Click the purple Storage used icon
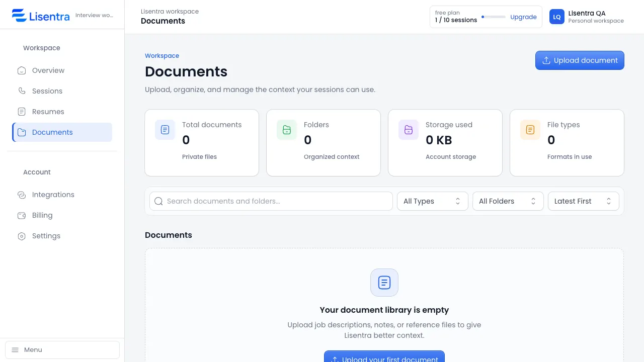This screenshot has width=644, height=362. (409, 130)
